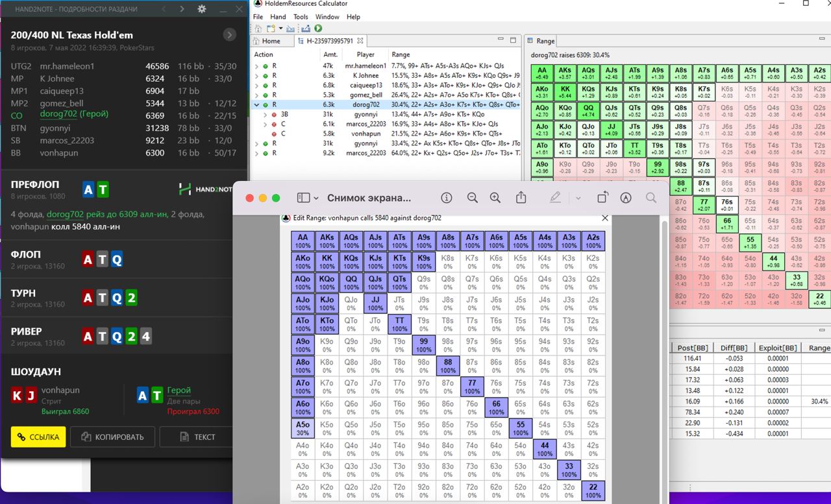Open the Help menu

coord(353,17)
